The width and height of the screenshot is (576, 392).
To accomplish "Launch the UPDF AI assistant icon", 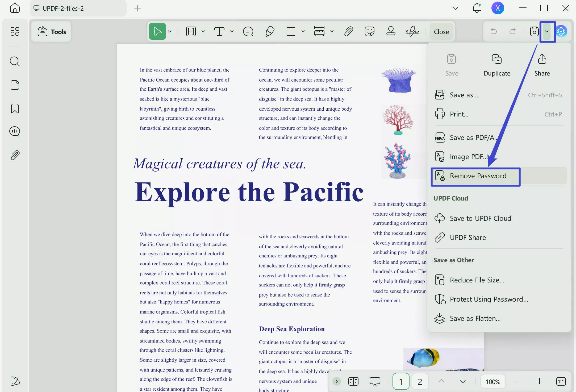I will point(561,32).
